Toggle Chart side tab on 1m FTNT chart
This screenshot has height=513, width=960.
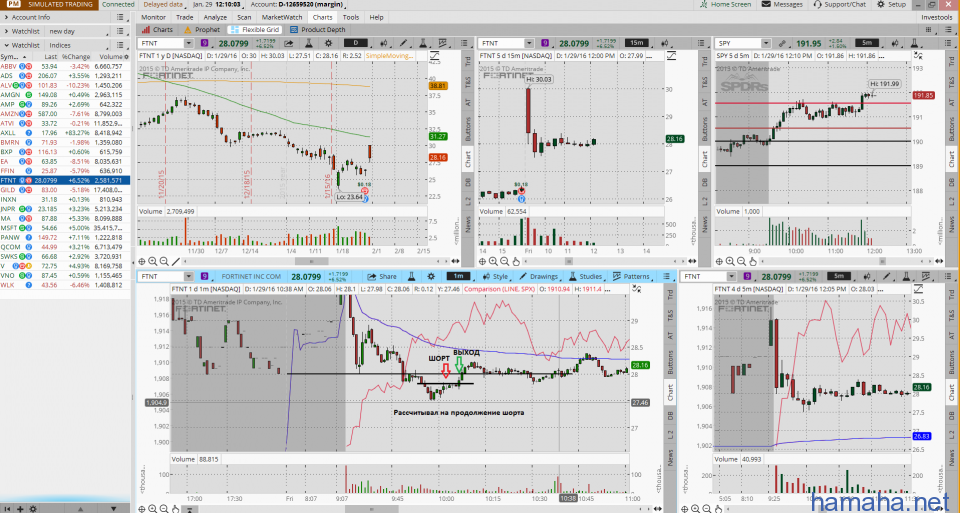[x=670, y=392]
